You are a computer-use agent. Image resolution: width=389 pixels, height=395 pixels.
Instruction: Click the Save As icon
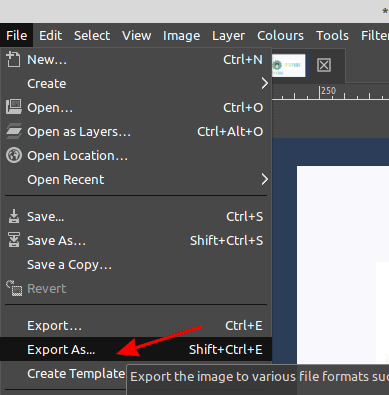tap(14, 240)
